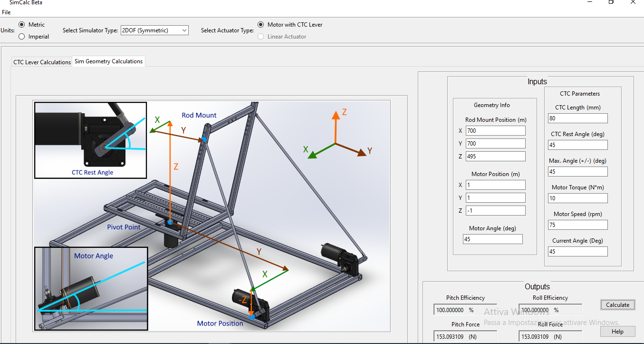Focus the Motor Angle input field

pyautogui.click(x=492, y=239)
